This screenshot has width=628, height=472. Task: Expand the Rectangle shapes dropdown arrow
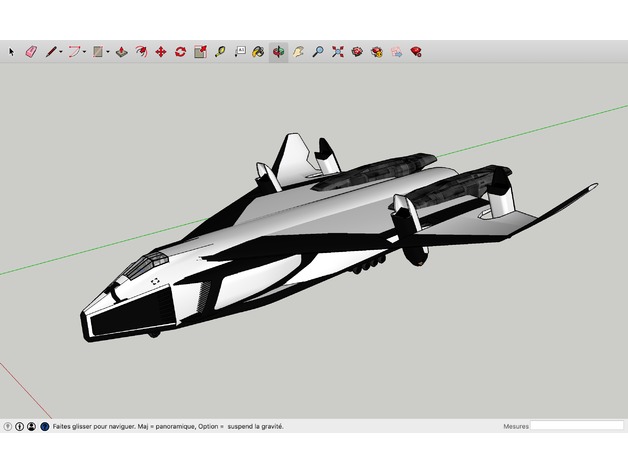(108, 52)
